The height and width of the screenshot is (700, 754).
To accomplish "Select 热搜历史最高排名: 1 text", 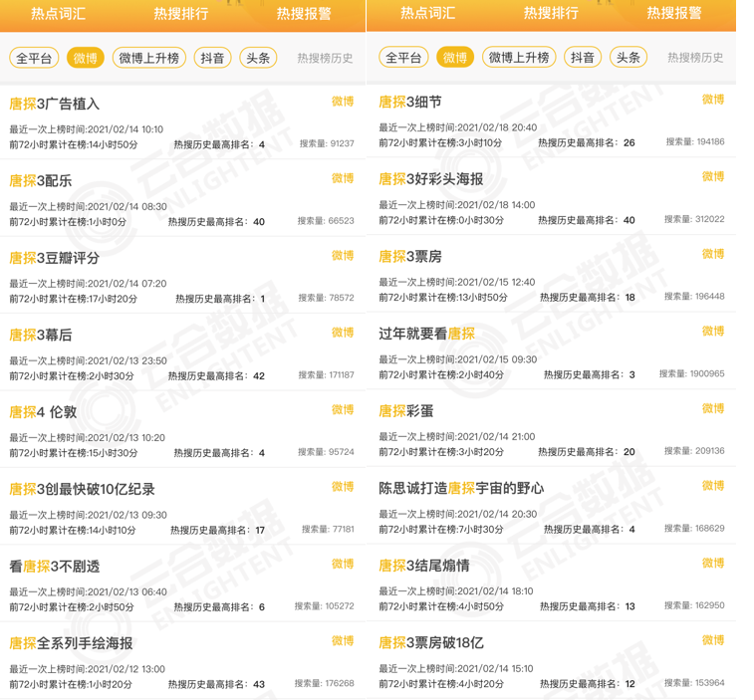I will coord(220,299).
